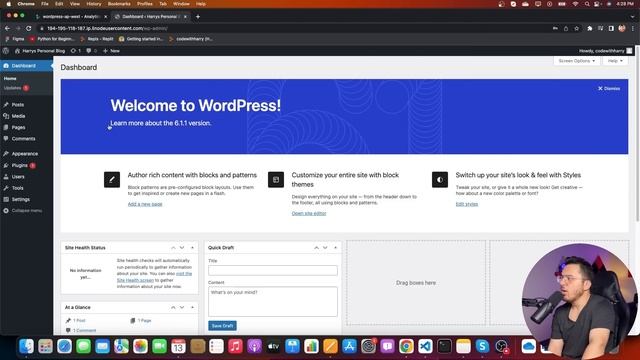Open History menu in macOS menu bar
Image resolution: width=640 pixels, height=360 pixels.
point(93,4)
